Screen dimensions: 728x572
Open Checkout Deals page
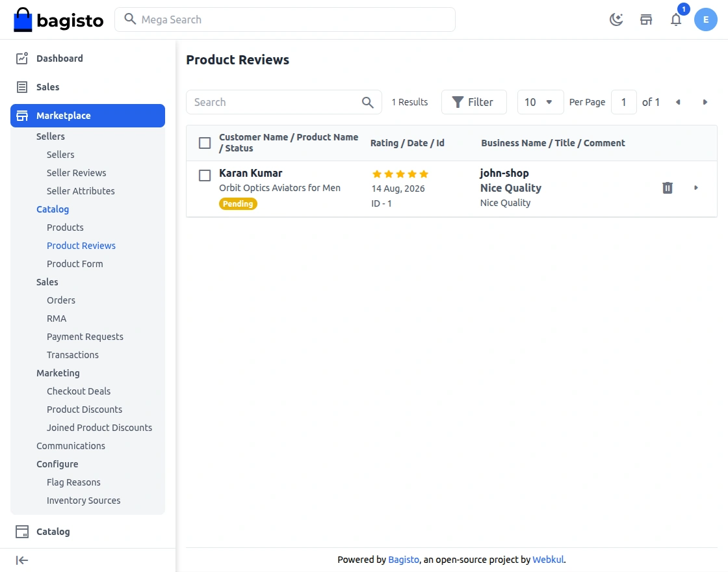(x=79, y=391)
